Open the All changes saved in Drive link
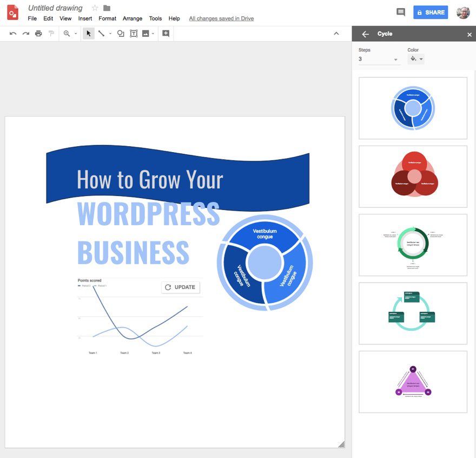 coord(221,18)
